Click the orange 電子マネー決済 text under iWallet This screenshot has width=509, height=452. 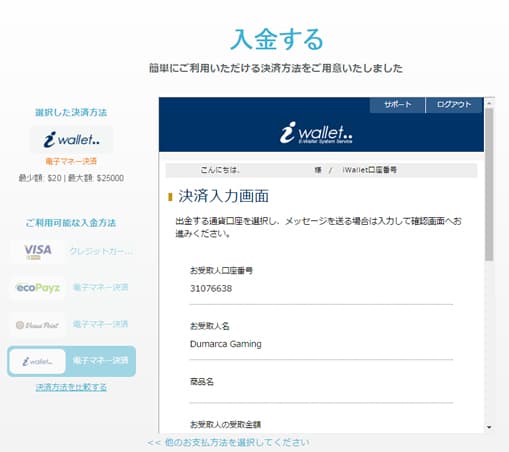coord(71,161)
